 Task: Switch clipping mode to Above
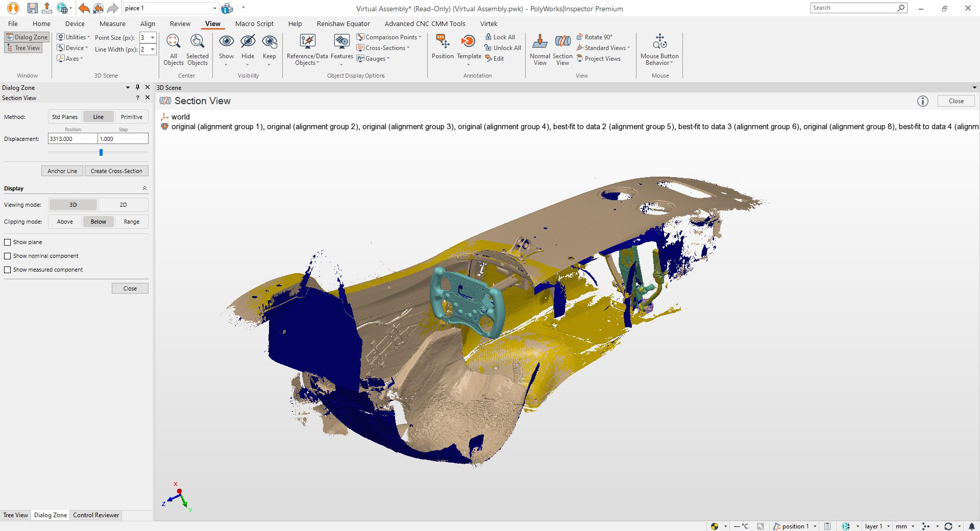pyautogui.click(x=64, y=222)
